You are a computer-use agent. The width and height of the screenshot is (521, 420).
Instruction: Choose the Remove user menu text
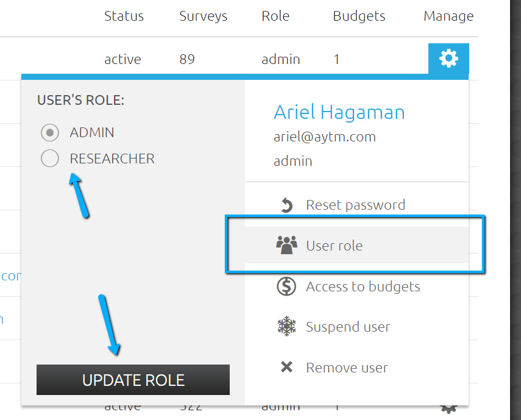click(347, 368)
